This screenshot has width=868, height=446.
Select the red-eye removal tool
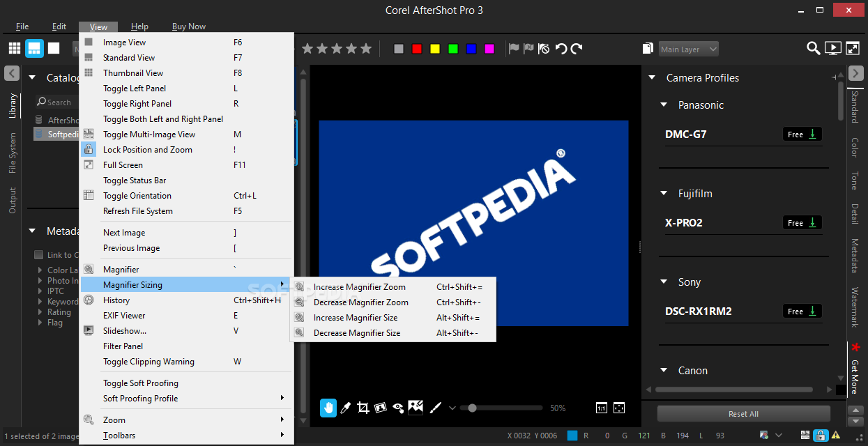coord(398,408)
